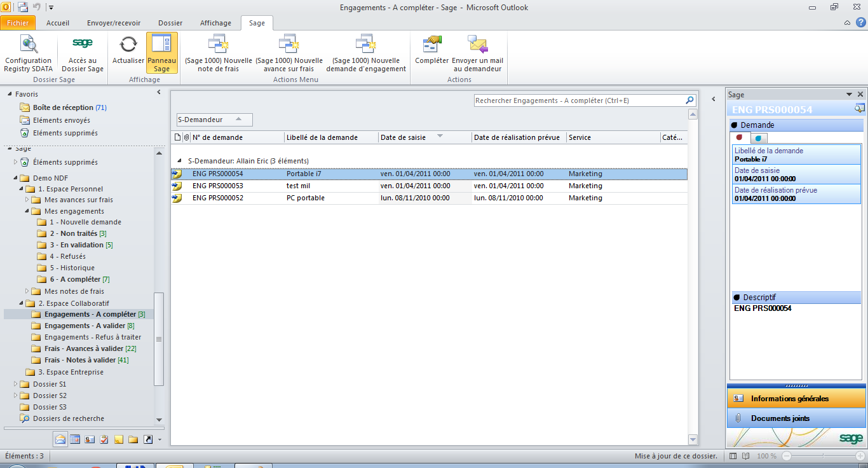Select the ENG PRS000052 row

[429, 198]
